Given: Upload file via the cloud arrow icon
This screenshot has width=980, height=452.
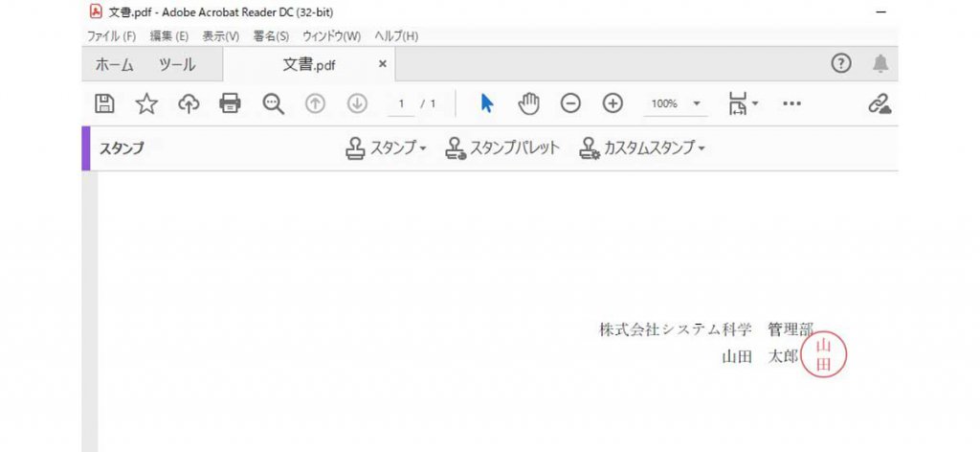Looking at the screenshot, I should (x=189, y=103).
